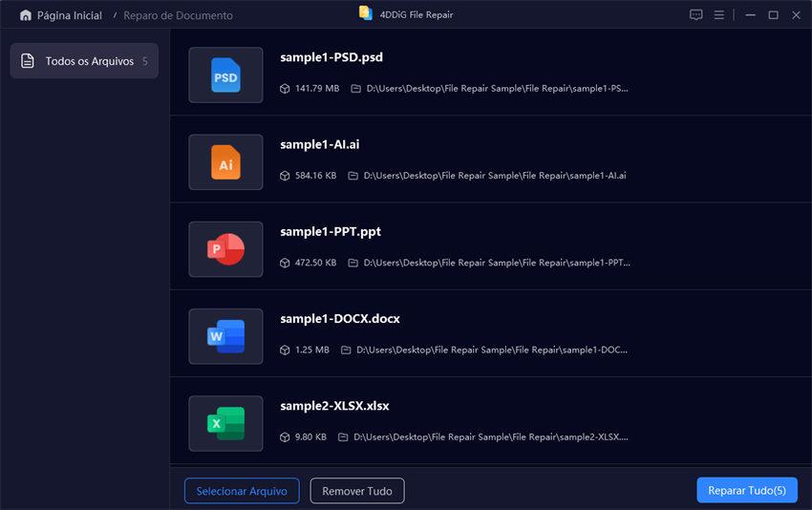Click the Excel file thumbnail
This screenshot has width=812, height=510.
tap(225, 423)
